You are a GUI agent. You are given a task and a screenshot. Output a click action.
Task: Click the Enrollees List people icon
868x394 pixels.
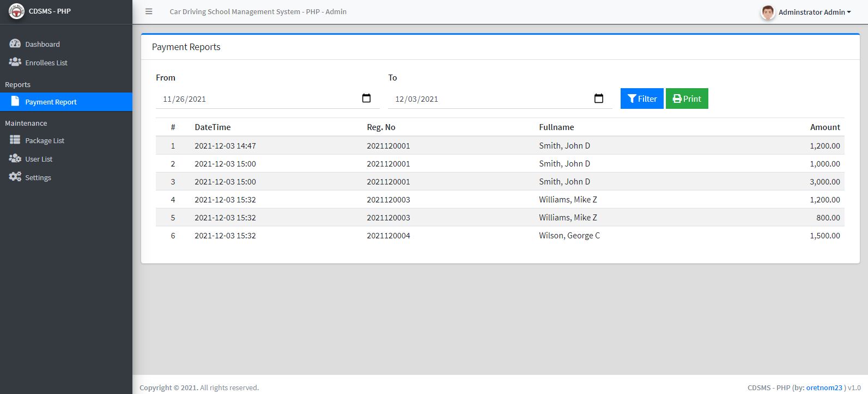[x=15, y=62]
